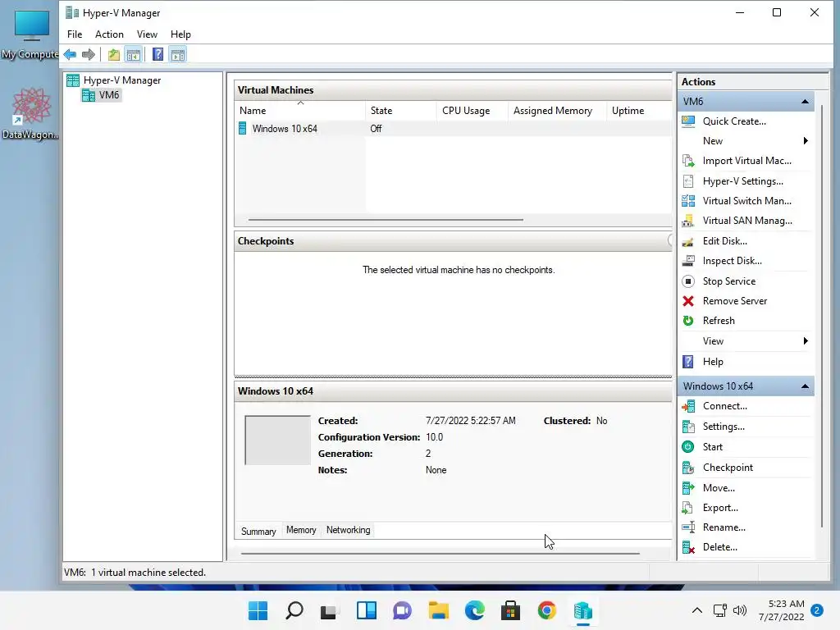The height and width of the screenshot is (630, 840).
Task: Open Settings for Windows 10 x64
Action: coord(724,427)
